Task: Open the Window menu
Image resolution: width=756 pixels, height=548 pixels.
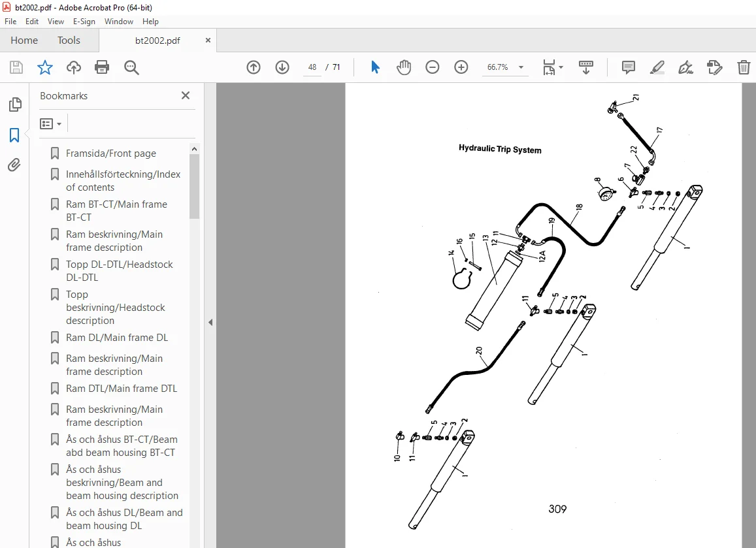Action: 119,22
